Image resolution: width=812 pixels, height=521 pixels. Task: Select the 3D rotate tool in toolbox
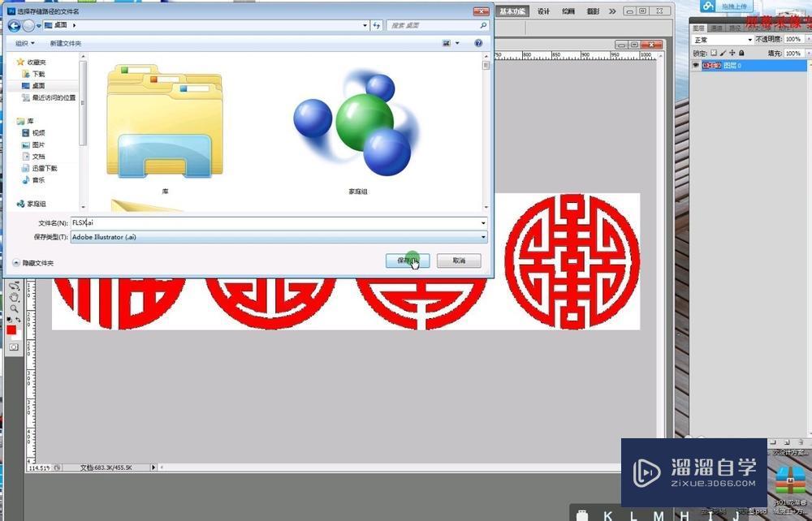pos(14,285)
